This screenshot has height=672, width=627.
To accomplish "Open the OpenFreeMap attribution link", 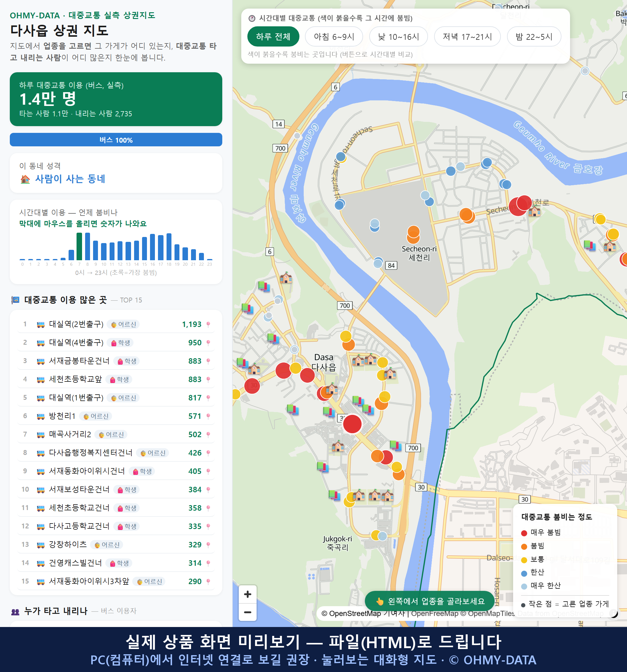I will 434,613.
